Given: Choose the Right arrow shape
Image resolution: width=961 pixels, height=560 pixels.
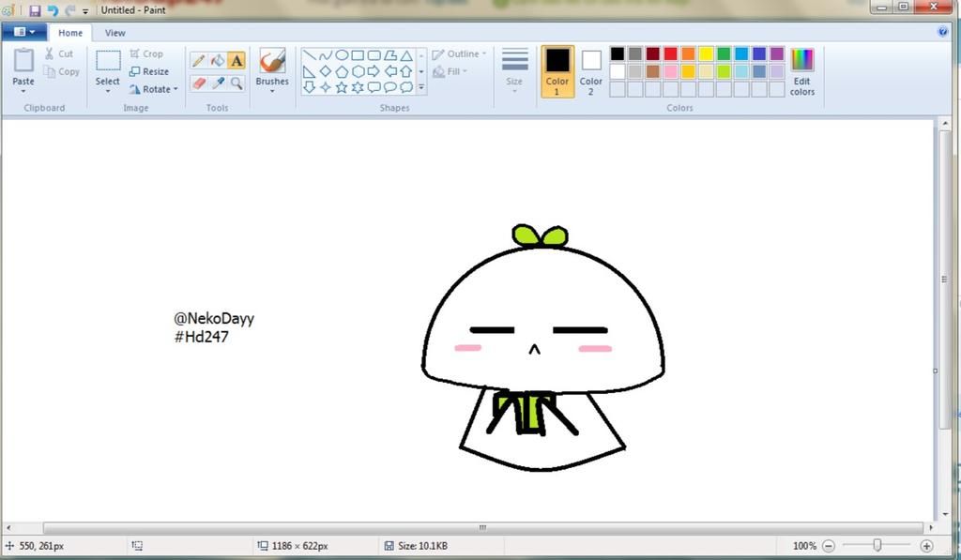Looking at the screenshot, I should [x=374, y=71].
